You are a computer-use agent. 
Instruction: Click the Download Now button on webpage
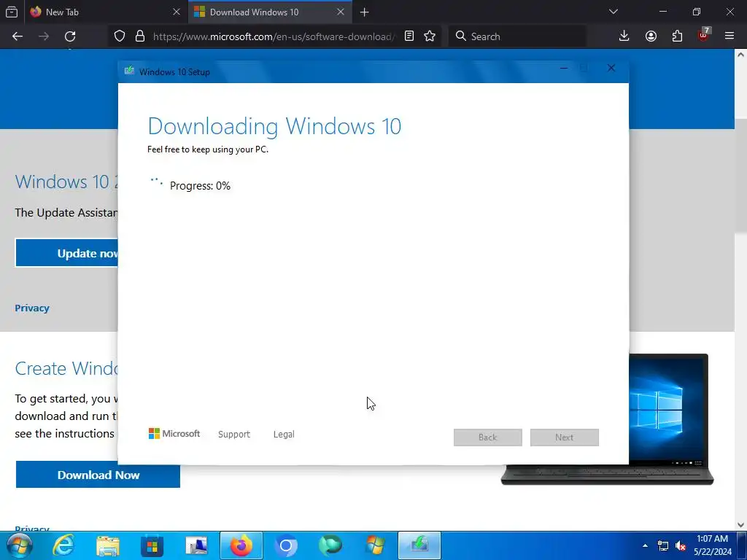(x=98, y=475)
